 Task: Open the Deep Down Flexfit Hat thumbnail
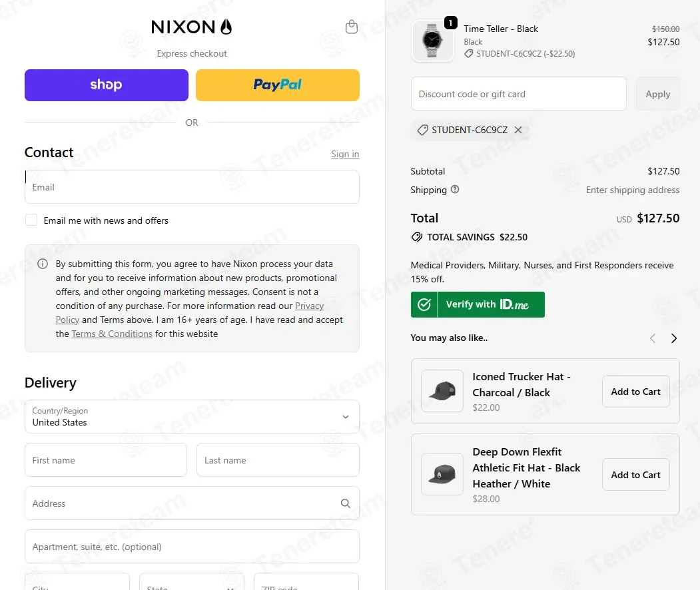442,474
